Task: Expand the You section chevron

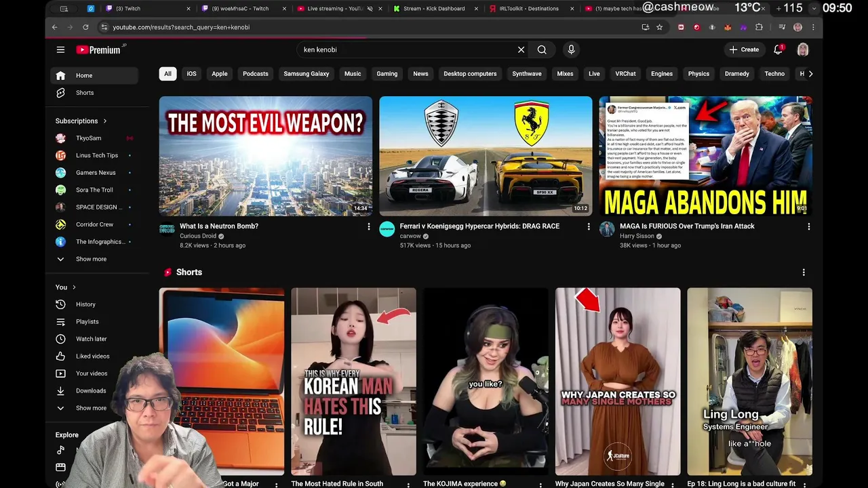Action: pyautogui.click(x=74, y=287)
